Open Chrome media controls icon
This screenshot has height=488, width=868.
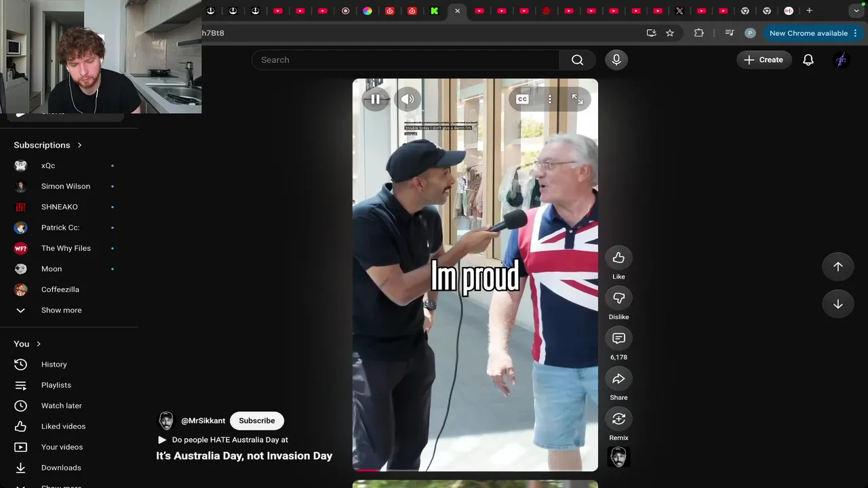(x=730, y=33)
